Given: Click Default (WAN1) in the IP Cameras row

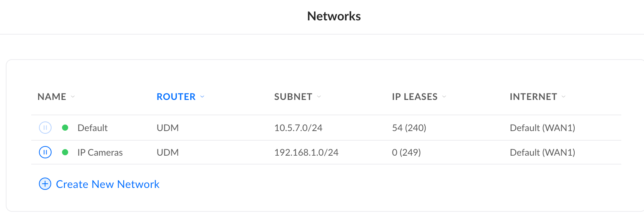Looking at the screenshot, I should click(x=542, y=153).
